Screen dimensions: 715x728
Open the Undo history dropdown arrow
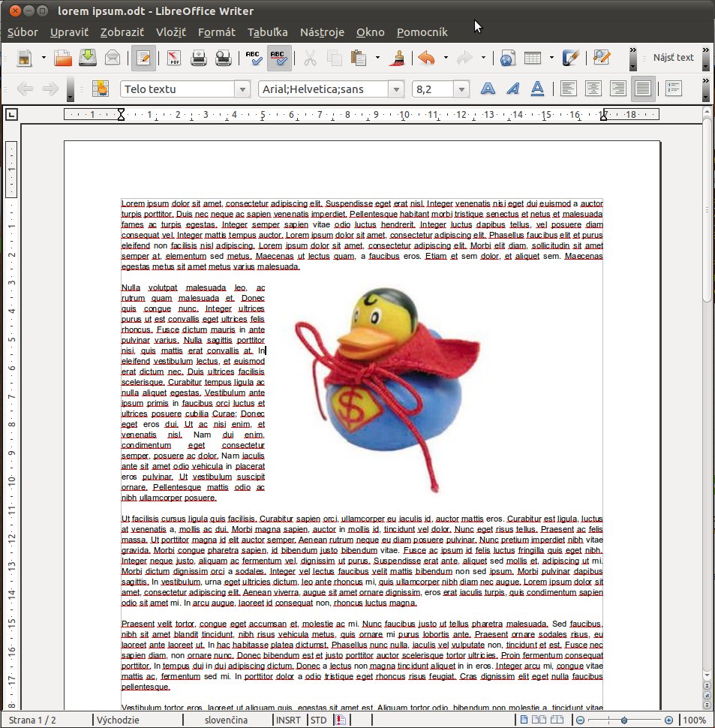pos(446,58)
